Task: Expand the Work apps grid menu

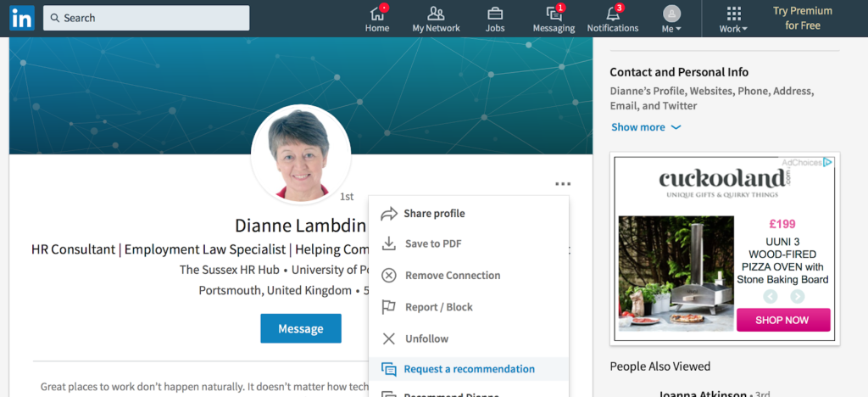Action: pos(733,19)
